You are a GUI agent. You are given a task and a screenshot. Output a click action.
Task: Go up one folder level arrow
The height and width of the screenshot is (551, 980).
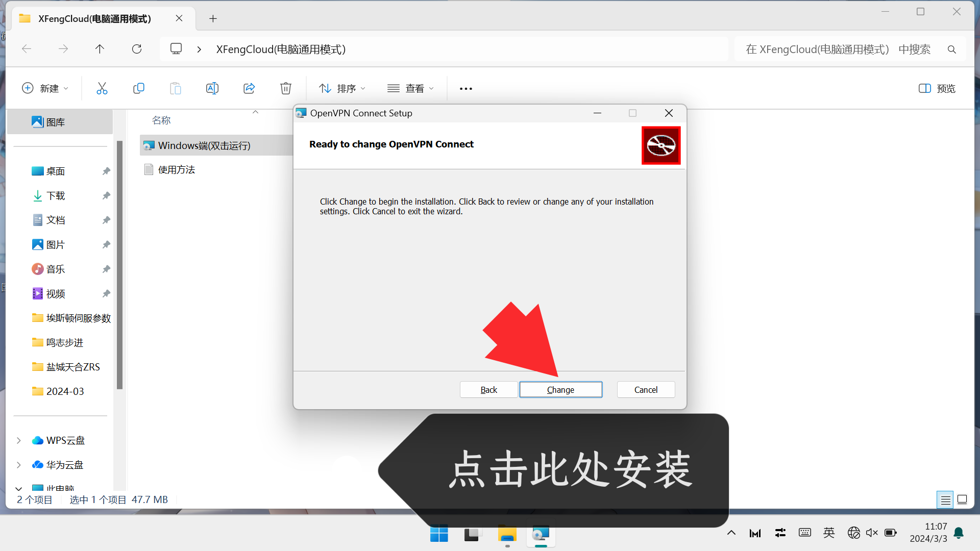pyautogui.click(x=100, y=49)
